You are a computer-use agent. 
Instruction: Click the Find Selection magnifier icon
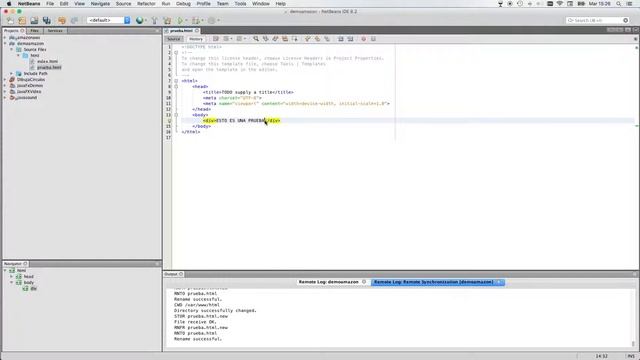(256, 39)
